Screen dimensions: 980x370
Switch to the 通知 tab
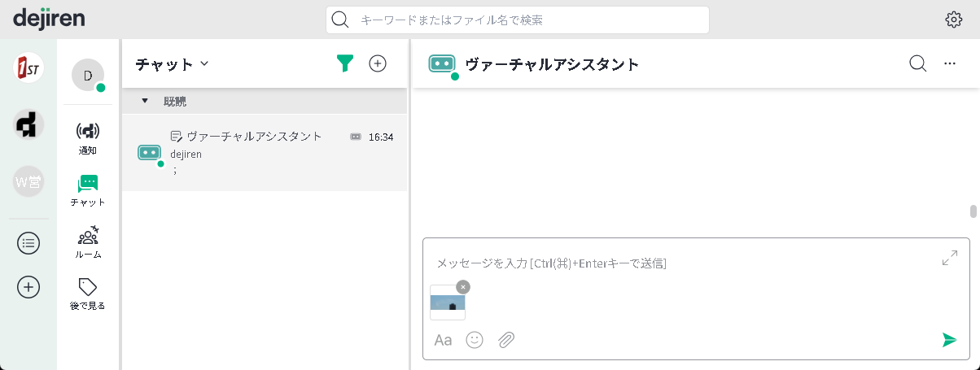point(88,137)
